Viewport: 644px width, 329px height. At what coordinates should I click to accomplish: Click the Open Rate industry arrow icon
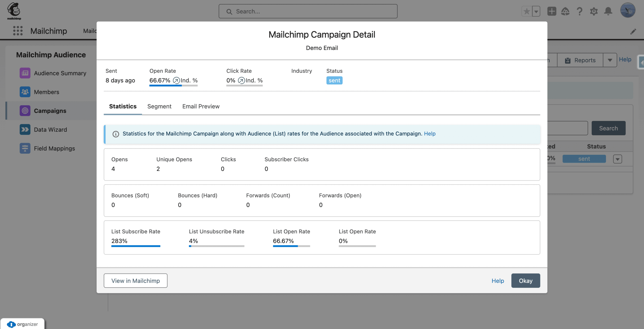coord(176,80)
